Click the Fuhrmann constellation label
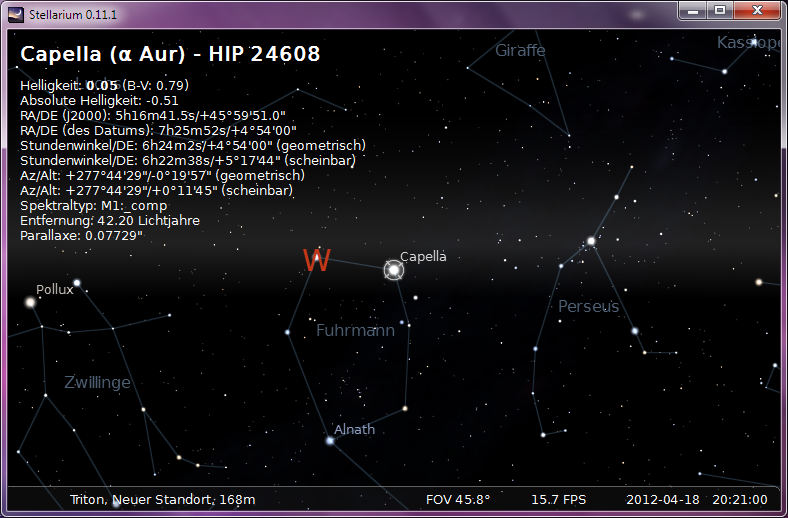 pos(355,330)
